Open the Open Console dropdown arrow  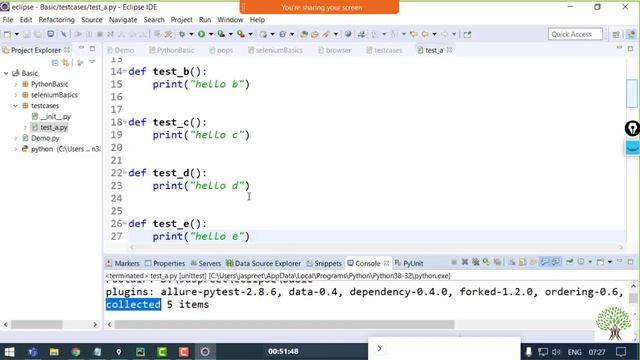click(610, 262)
